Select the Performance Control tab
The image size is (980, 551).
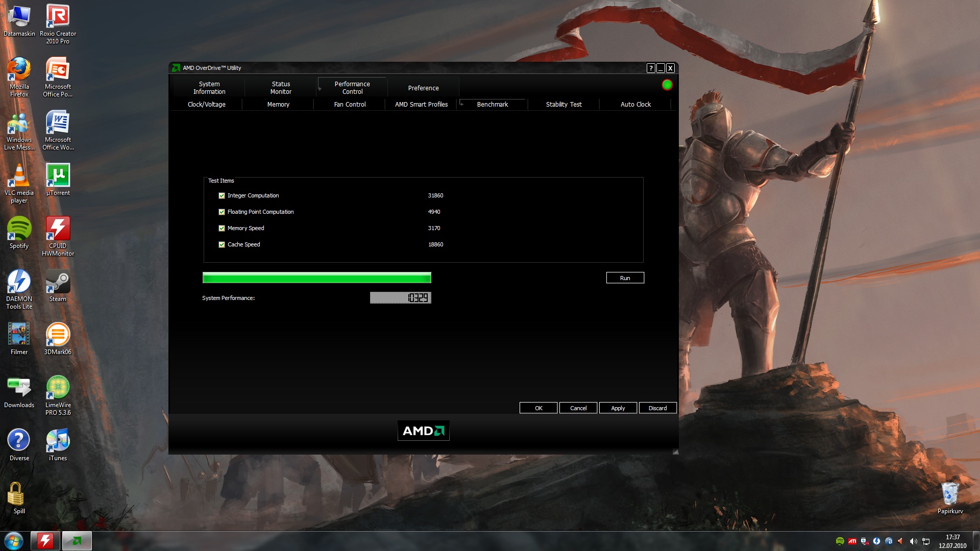click(352, 88)
